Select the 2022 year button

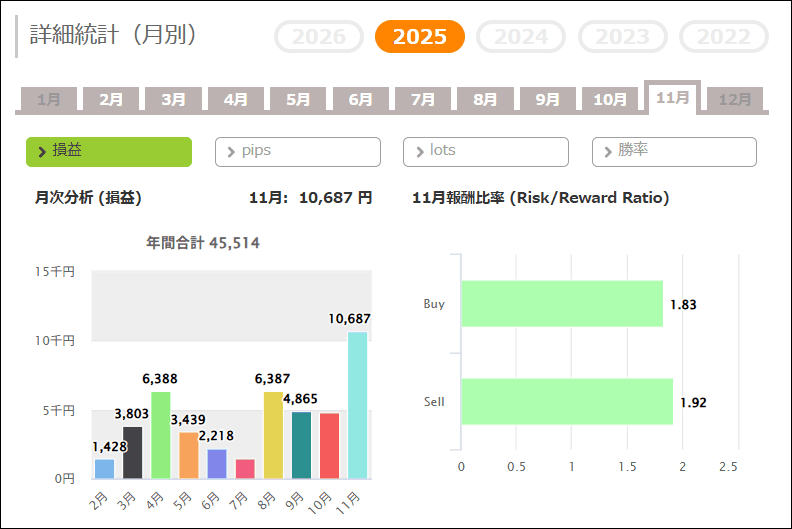[723, 37]
